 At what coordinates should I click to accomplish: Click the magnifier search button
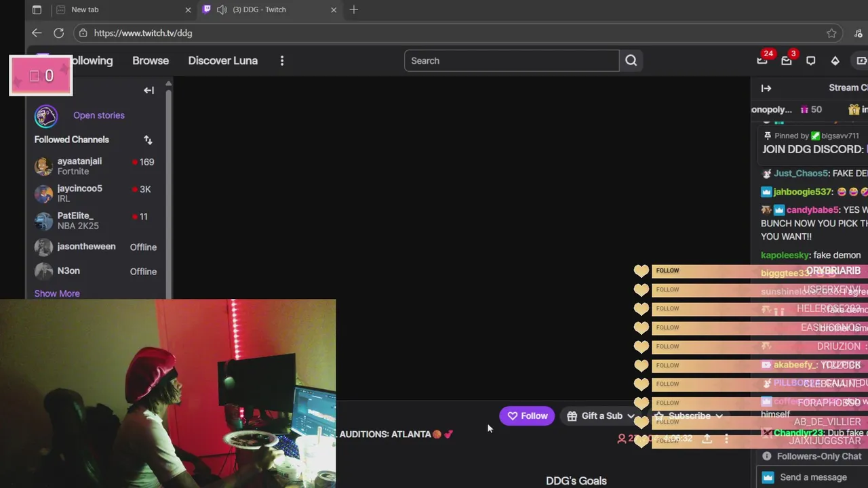click(x=631, y=60)
